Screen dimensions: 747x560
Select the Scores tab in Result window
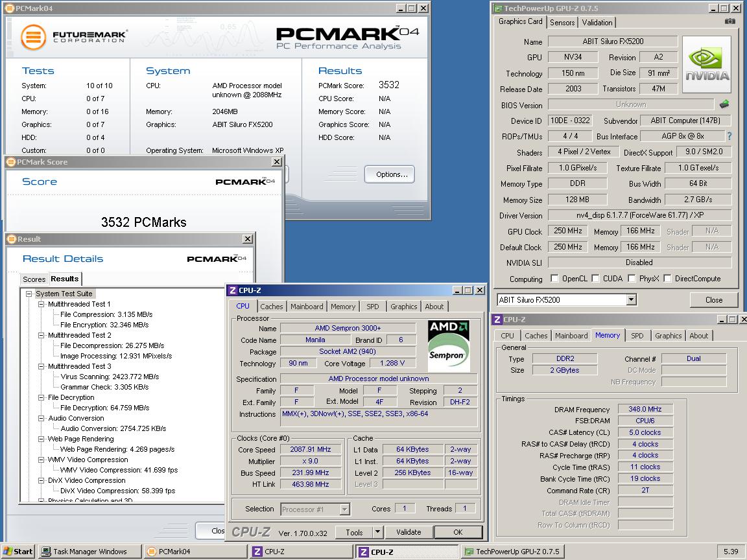point(34,279)
